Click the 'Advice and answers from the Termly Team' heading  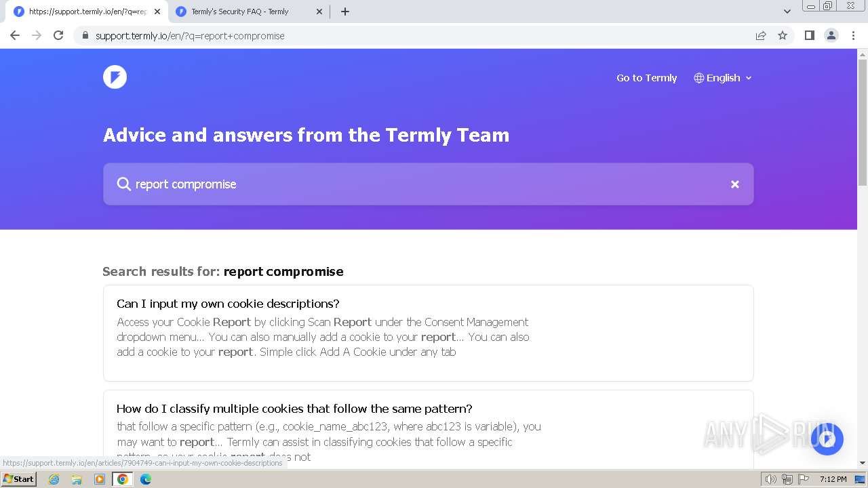pyautogui.click(x=306, y=135)
